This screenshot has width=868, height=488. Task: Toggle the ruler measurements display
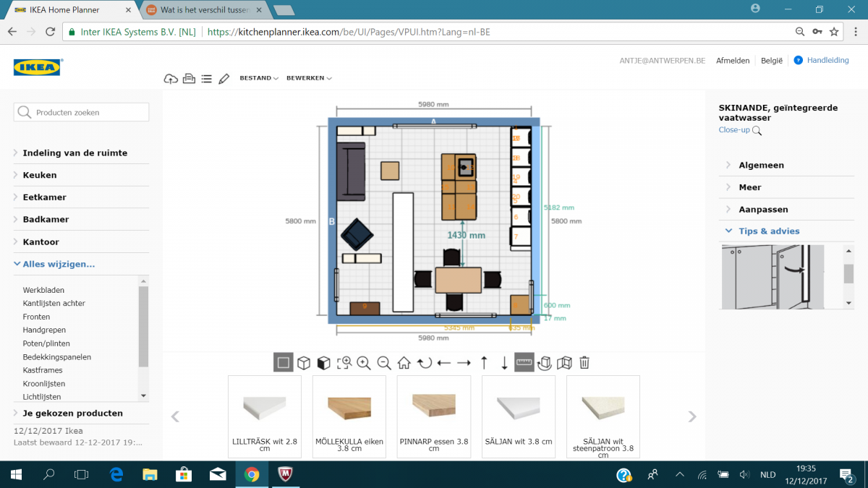click(524, 363)
